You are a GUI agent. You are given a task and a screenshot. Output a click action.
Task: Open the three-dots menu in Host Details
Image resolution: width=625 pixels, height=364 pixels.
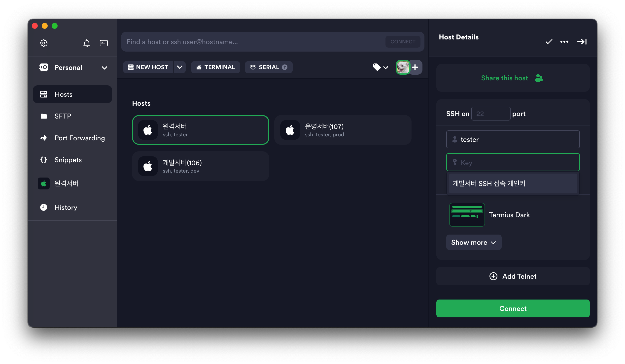(x=564, y=42)
